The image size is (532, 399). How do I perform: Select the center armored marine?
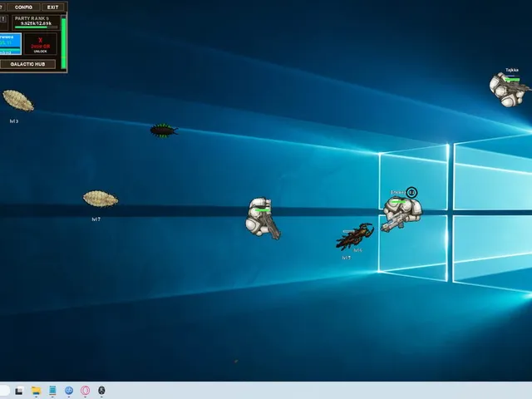click(263, 218)
